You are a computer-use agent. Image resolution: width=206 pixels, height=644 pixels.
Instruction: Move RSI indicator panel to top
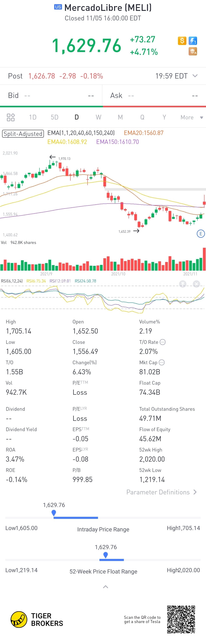(x=183, y=284)
